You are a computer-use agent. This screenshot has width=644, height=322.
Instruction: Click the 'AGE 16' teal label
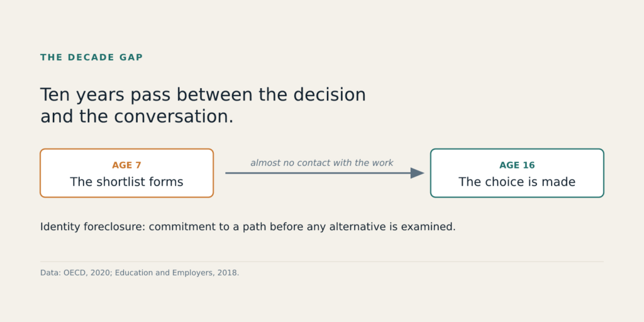tap(517, 165)
